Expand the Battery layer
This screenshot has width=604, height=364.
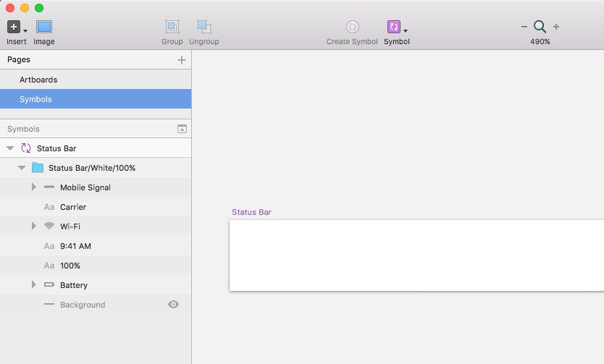[33, 284]
